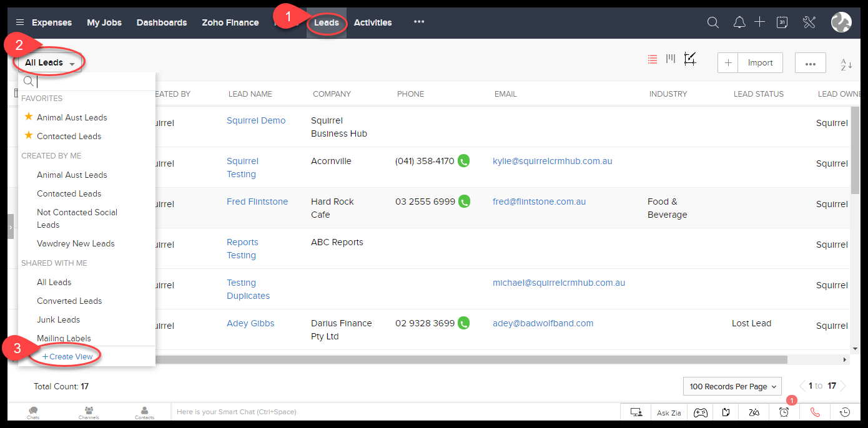
Task: Open the Zoho Finance tab
Action: pyautogui.click(x=230, y=22)
